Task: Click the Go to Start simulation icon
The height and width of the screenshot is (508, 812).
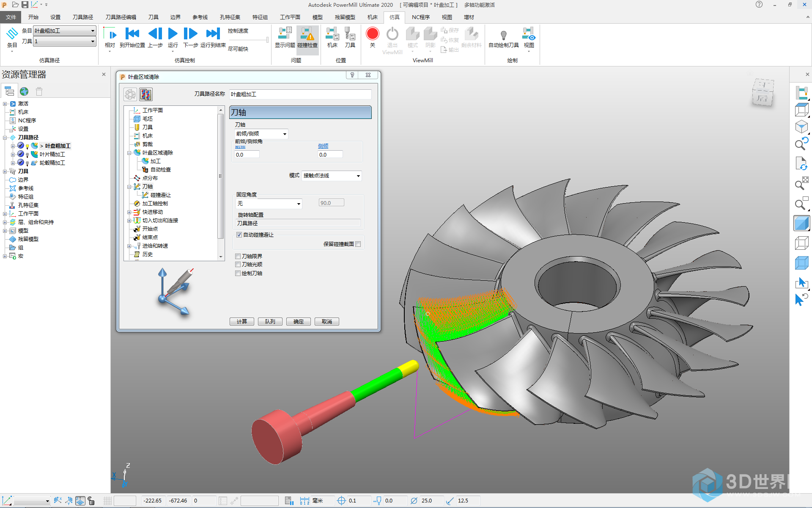Action: (132, 34)
